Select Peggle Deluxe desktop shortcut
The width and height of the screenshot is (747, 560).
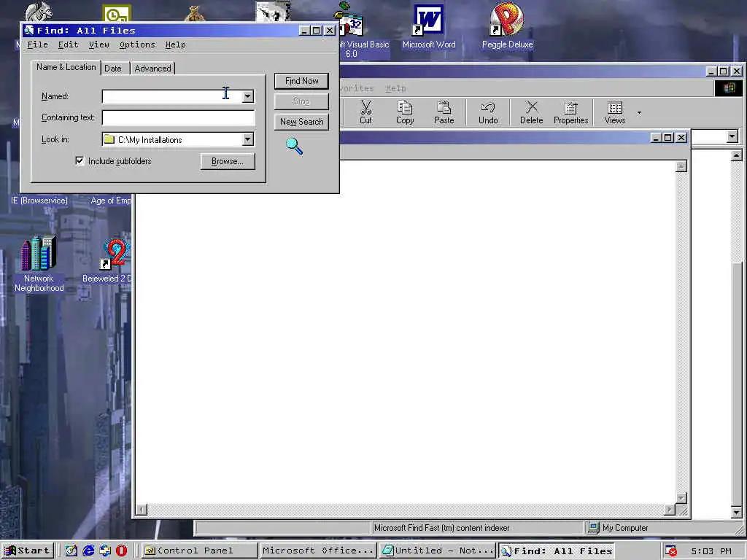[507, 26]
